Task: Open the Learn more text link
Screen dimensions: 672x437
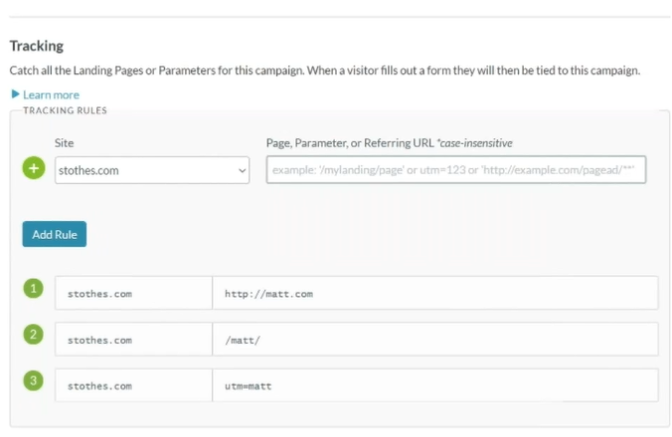Action: 51,95
